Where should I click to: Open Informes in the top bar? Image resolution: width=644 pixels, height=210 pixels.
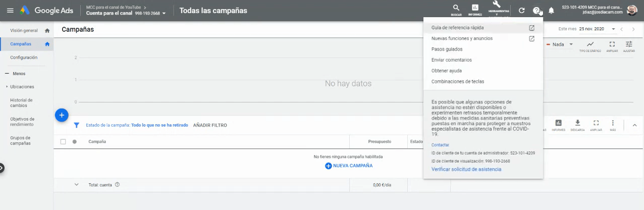pyautogui.click(x=475, y=10)
